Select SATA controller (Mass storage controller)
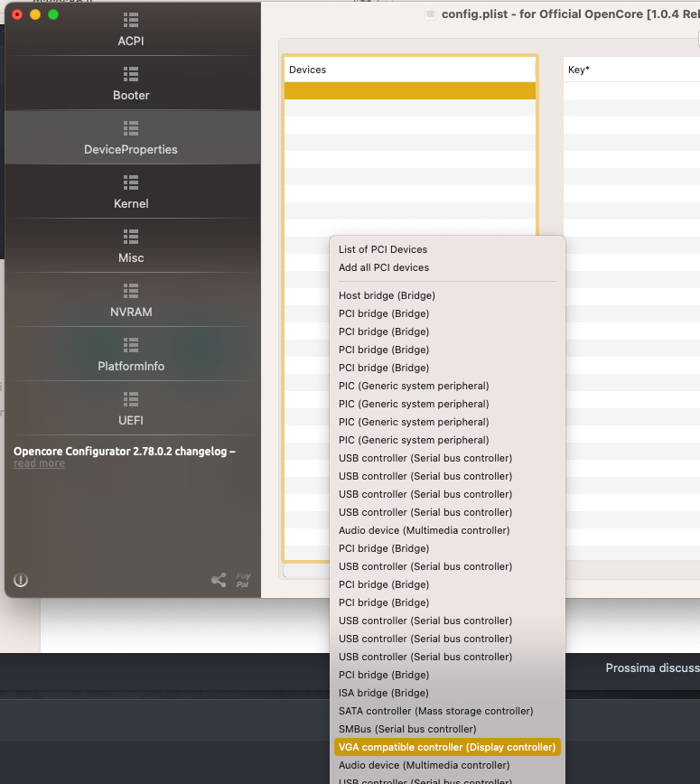 click(435, 711)
